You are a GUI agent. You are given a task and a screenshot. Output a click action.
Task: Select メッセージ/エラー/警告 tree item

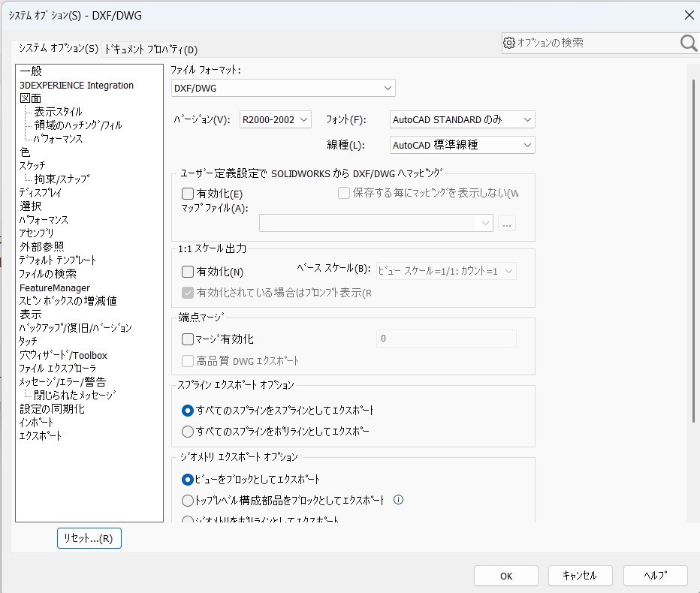[62, 382]
